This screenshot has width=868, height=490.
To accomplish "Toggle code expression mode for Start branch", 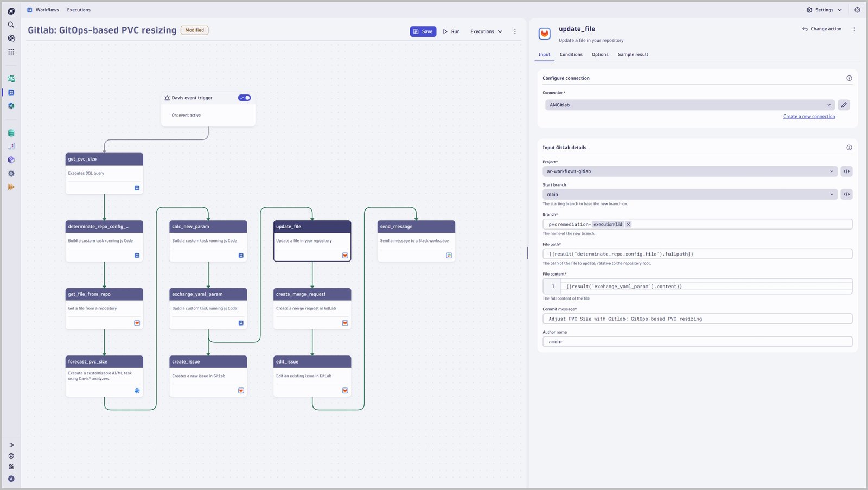I will [846, 194].
